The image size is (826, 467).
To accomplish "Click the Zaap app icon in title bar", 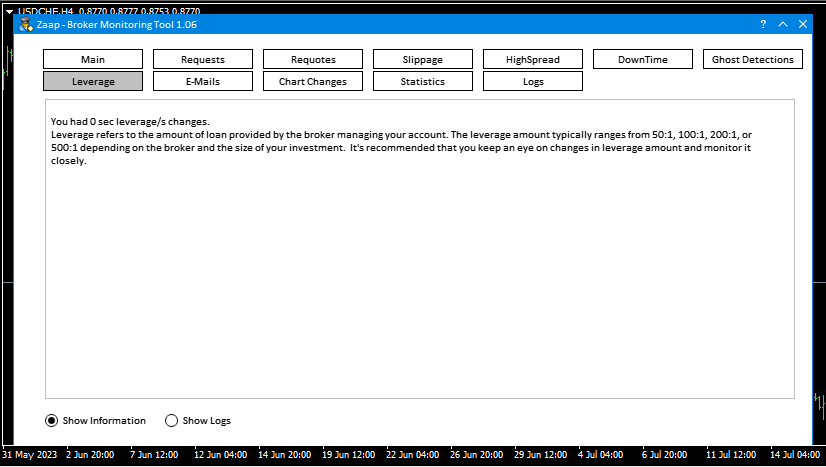I will pyautogui.click(x=26, y=24).
